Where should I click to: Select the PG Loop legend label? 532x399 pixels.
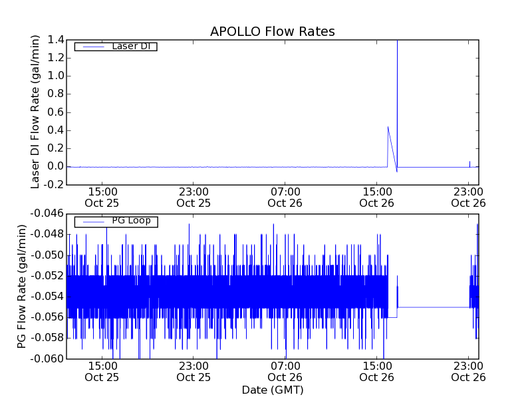pyautogui.click(x=131, y=221)
